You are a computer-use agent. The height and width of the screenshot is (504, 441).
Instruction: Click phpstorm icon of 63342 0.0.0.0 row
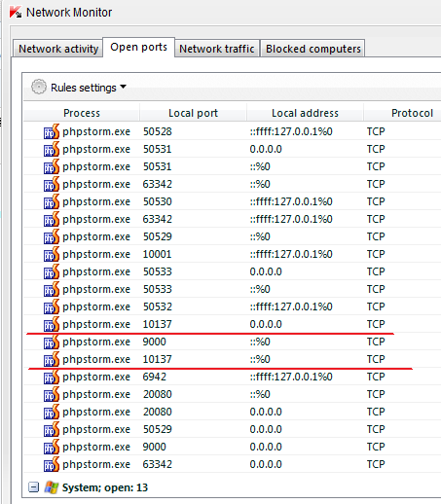[52, 464]
